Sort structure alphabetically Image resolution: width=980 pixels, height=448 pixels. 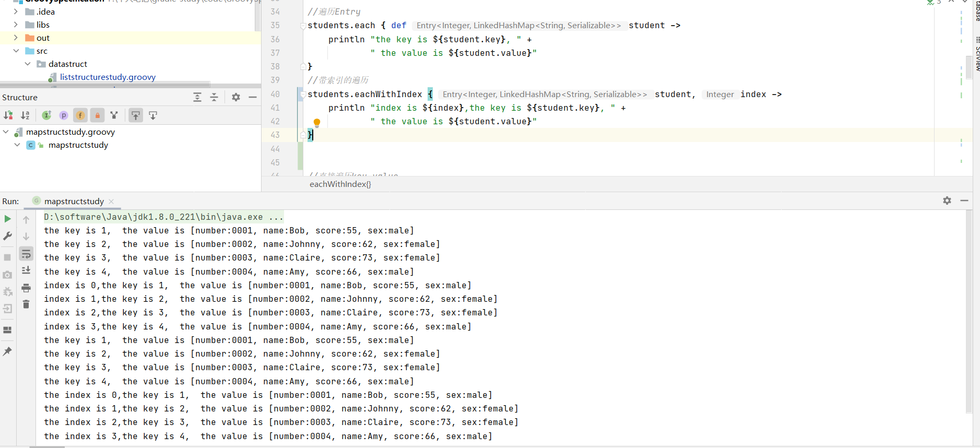pyautogui.click(x=25, y=115)
